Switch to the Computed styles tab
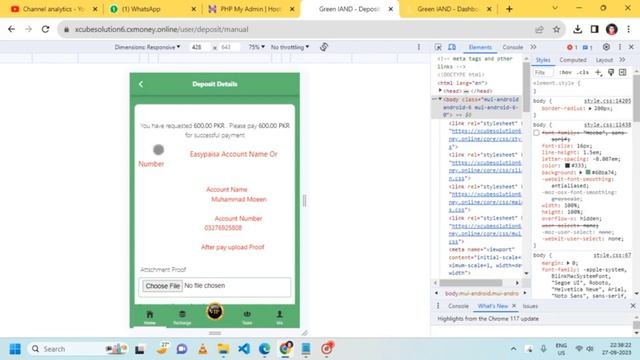The width and height of the screenshot is (640, 360). 573,60
